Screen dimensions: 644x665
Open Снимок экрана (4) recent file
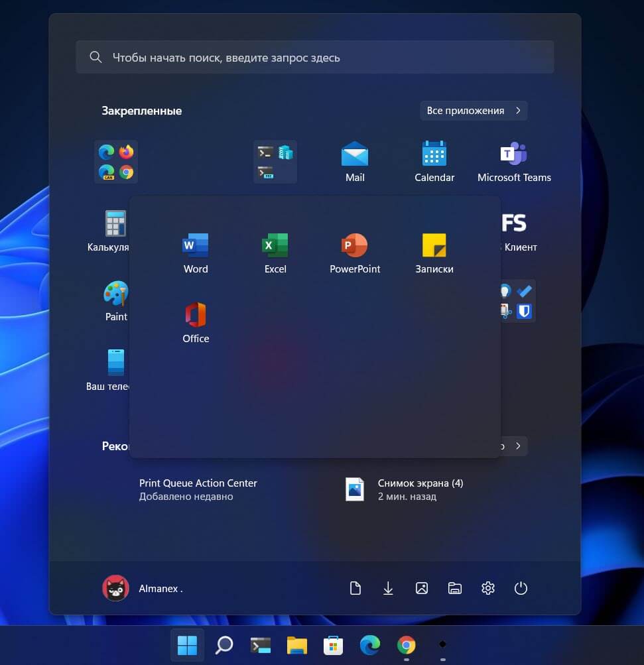[x=404, y=489]
